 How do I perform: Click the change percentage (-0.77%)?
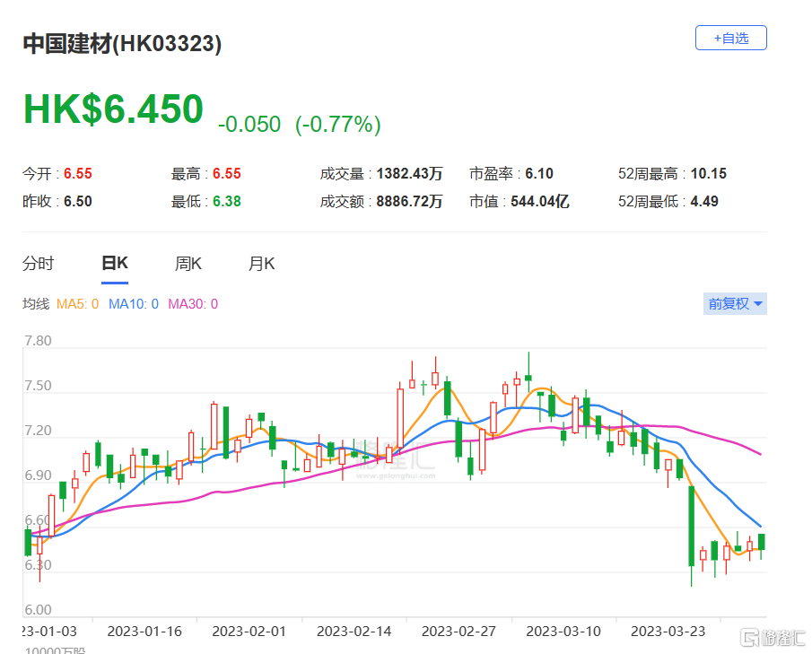[x=338, y=125]
